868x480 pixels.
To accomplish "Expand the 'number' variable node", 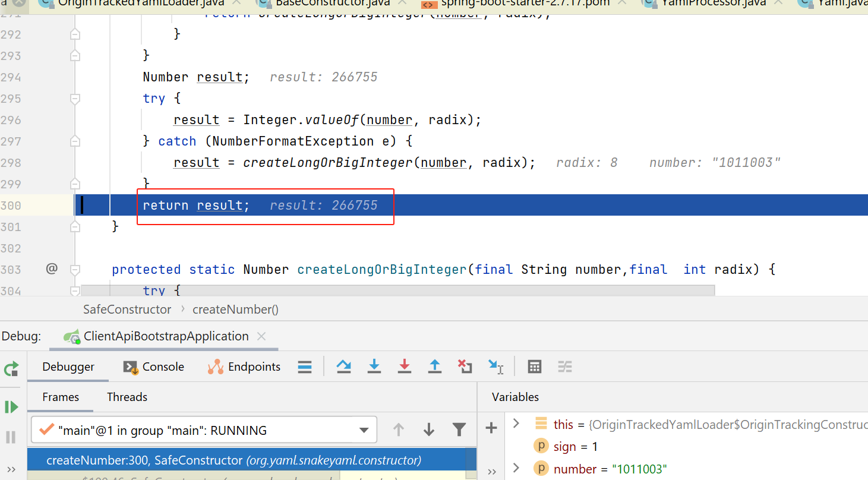I will tap(516, 468).
